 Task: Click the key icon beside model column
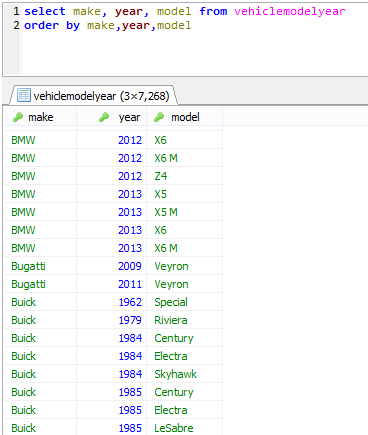coord(159,117)
